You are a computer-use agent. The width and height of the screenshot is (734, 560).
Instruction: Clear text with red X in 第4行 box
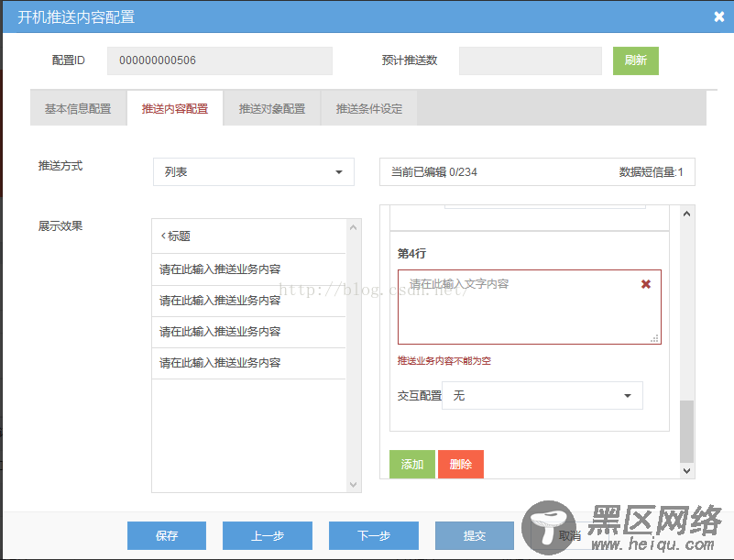[645, 284]
